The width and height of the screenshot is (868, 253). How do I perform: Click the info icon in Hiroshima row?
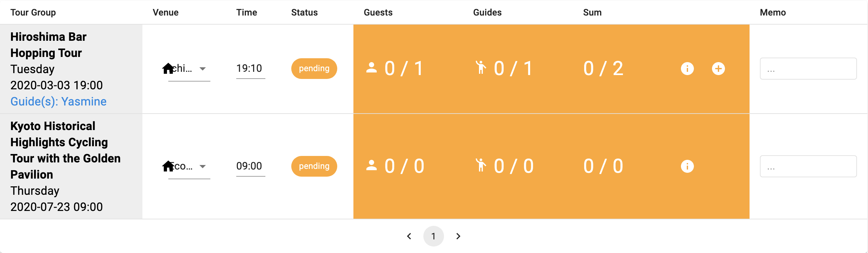pyautogui.click(x=687, y=69)
